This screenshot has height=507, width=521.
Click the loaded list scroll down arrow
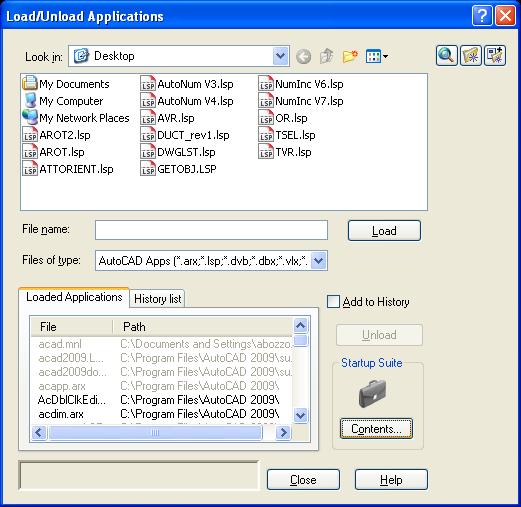[x=301, y=416]
